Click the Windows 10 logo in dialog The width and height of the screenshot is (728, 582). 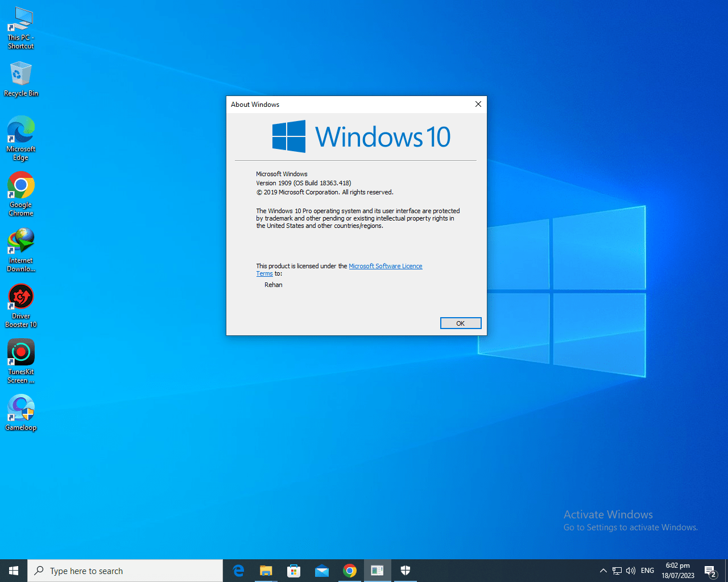pos(361,136)
